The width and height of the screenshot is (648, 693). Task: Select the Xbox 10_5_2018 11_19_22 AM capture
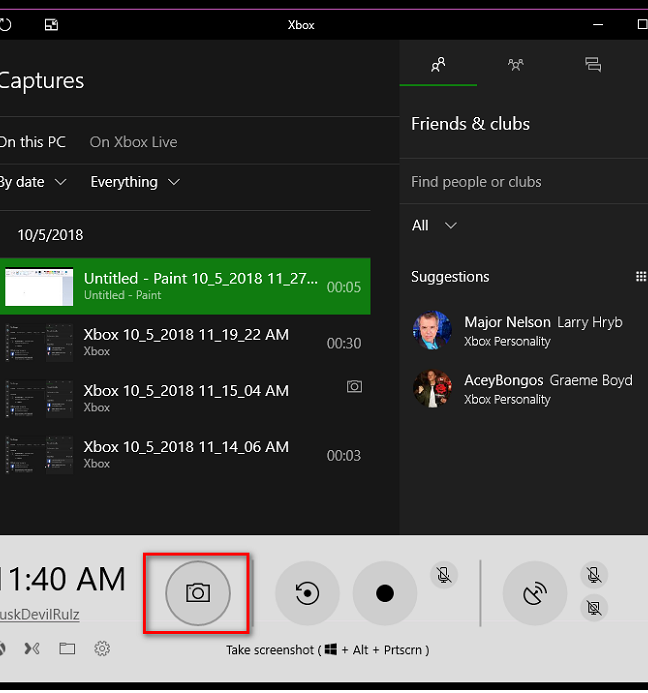point(185,343)
